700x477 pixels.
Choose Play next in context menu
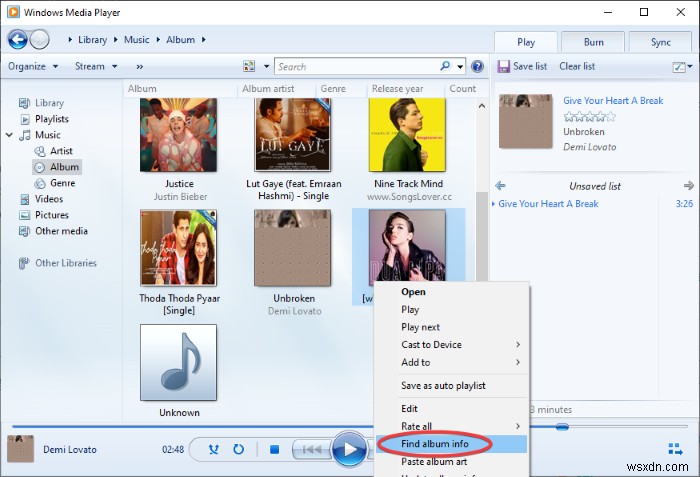(451, 327)
